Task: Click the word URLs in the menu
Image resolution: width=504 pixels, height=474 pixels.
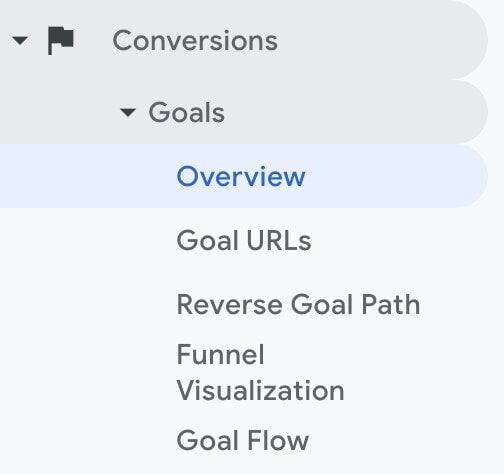Action: tap(279, 240)
